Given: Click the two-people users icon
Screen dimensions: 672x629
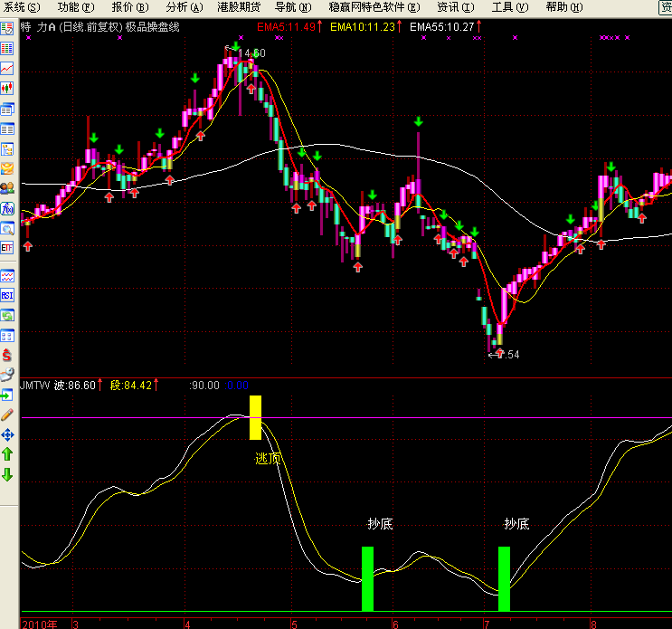Looking at the screenshot, I should click(7, 187).
